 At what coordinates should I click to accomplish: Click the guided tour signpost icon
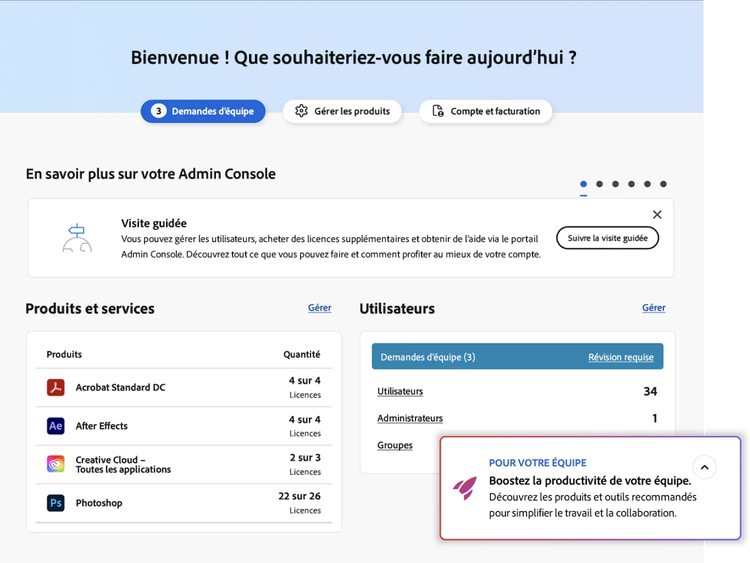tap(77, 237)
